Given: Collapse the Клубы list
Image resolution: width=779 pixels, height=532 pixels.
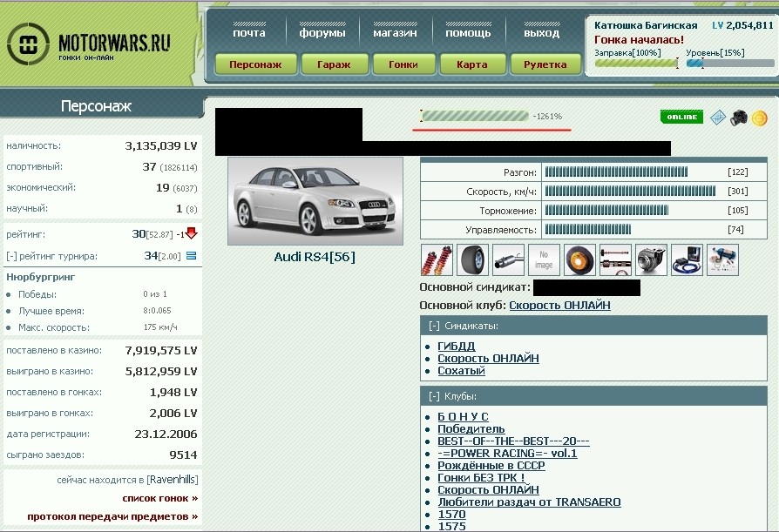Looking at the screenshot, I should coord(434,396).
